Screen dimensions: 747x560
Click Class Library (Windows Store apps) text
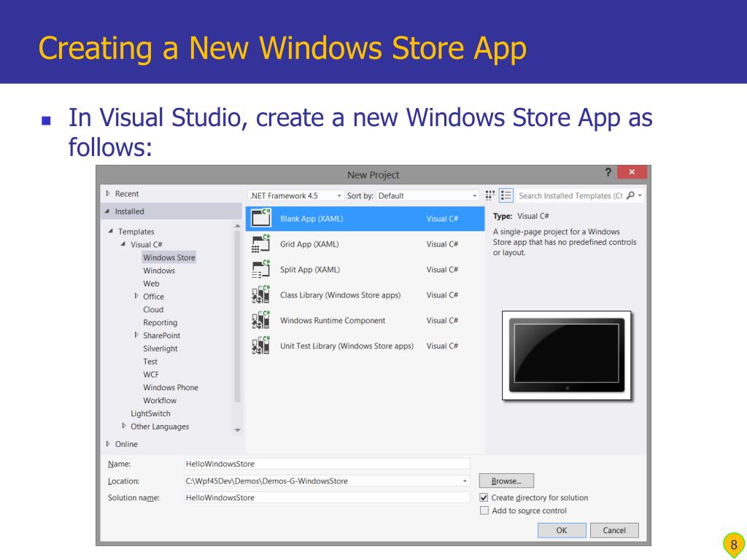(340, 295)
